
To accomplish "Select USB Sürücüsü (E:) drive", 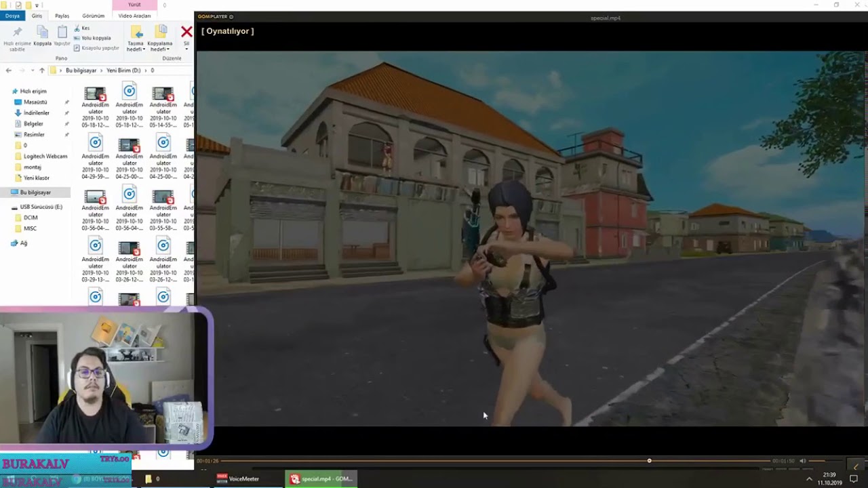I will (x=41, y=207).
